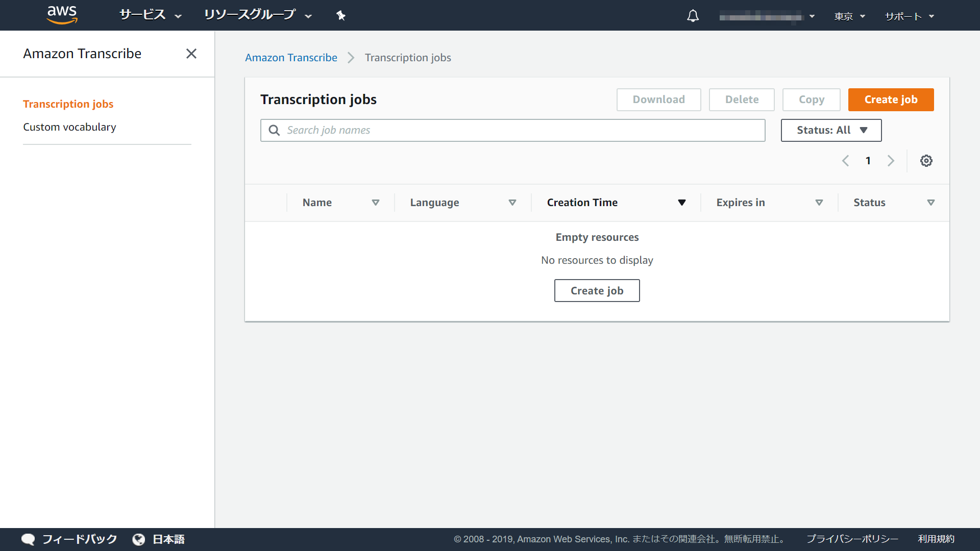980x551 pixels.
Task: Open プライバシーポリシー from the footer
Action: tap(851, 539)
